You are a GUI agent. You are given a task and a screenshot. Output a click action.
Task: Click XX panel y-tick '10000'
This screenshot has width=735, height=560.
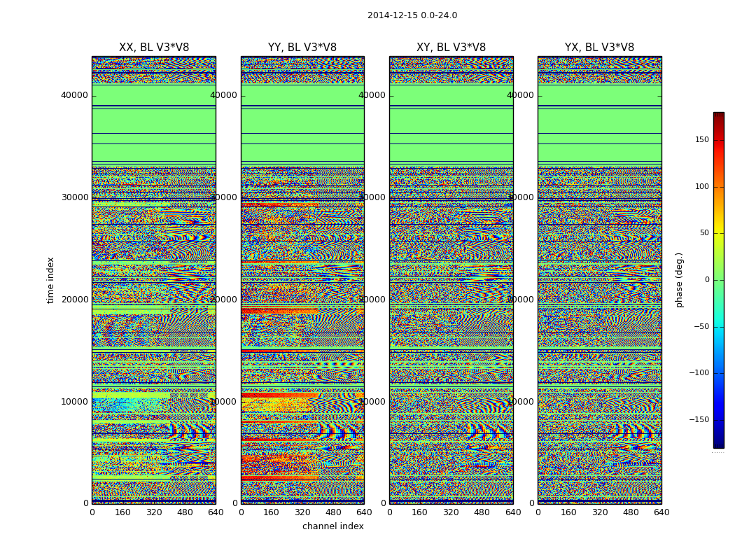[x=74, y=402]
